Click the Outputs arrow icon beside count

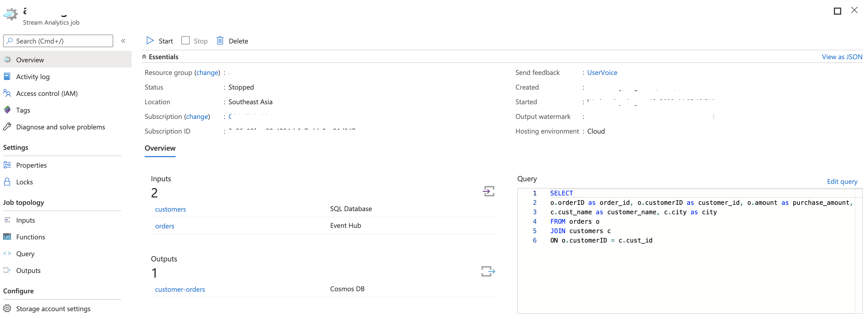[x=488, y=271]
